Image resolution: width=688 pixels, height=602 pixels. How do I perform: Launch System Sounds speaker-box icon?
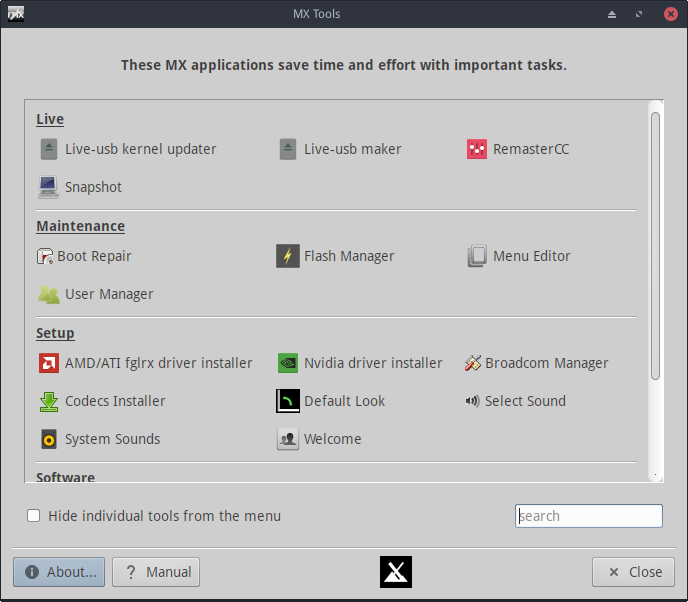pyautogui.click(x=49, y=439)
